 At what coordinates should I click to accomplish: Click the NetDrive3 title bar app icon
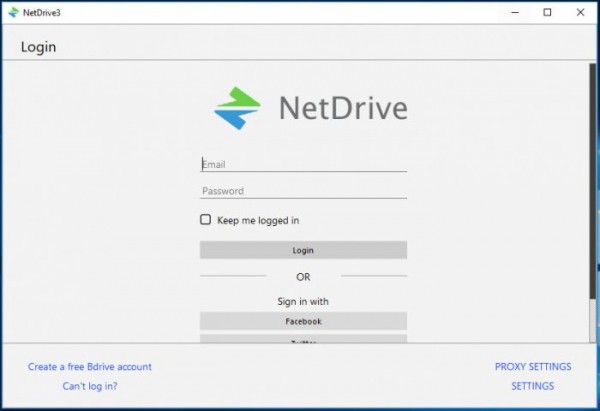point(13,13)
